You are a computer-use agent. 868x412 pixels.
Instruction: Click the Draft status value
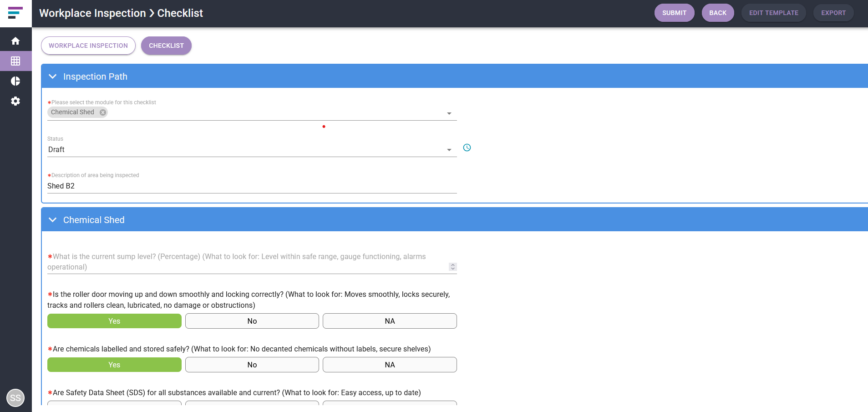(56, 149)
